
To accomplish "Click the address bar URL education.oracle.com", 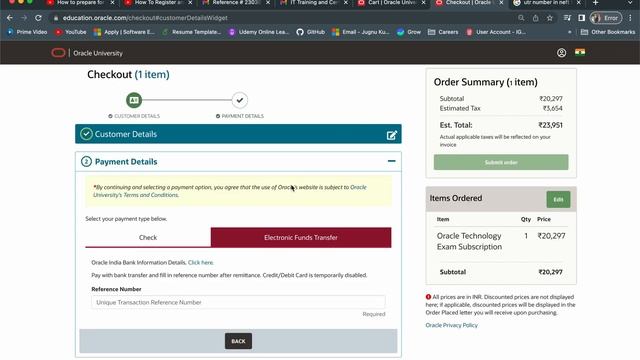I will (145, 18).
